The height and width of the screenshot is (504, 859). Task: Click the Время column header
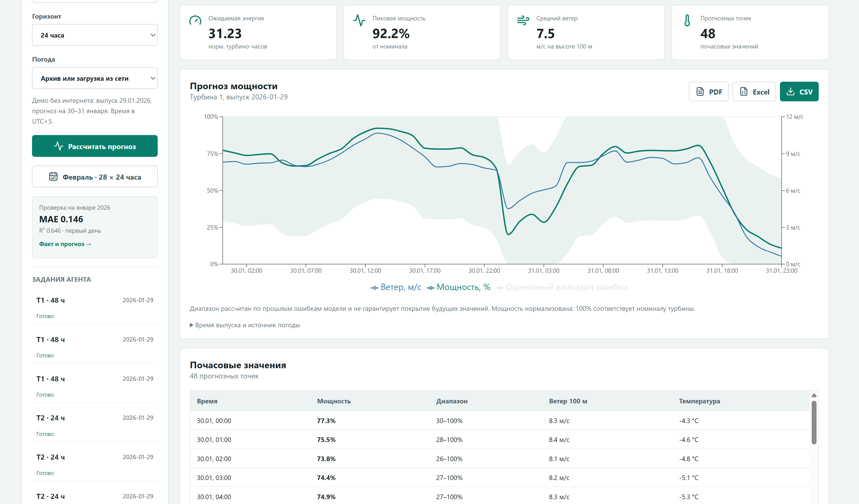pyautogui.click(x=207, y=401)
